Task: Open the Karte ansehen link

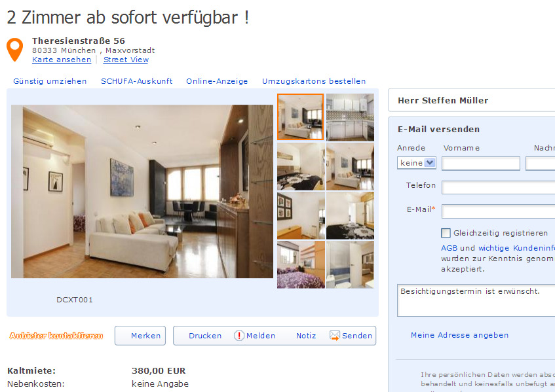Action: pyautogui.click(x=62, y=60)
